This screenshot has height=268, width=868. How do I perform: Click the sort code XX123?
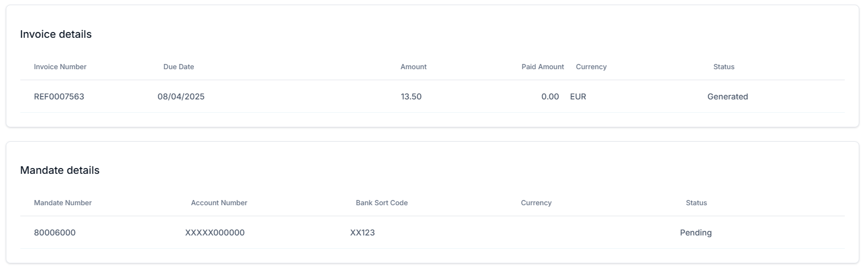tap(362, 233)
